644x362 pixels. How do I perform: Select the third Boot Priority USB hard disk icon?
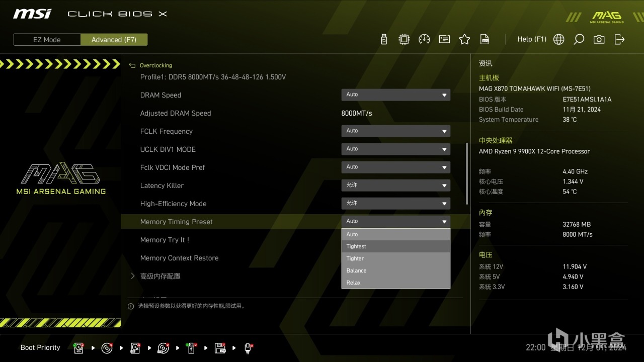click(x=135, y=348)
